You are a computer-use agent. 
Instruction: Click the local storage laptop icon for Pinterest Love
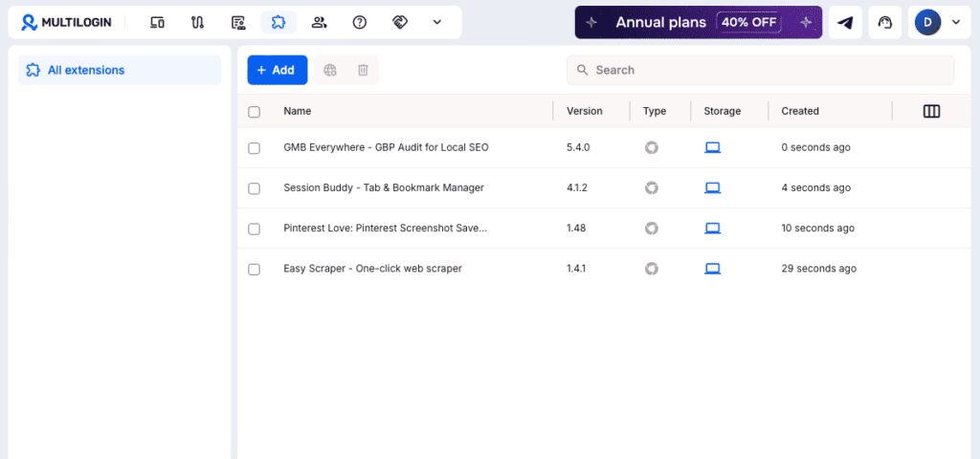coord(712,228)
